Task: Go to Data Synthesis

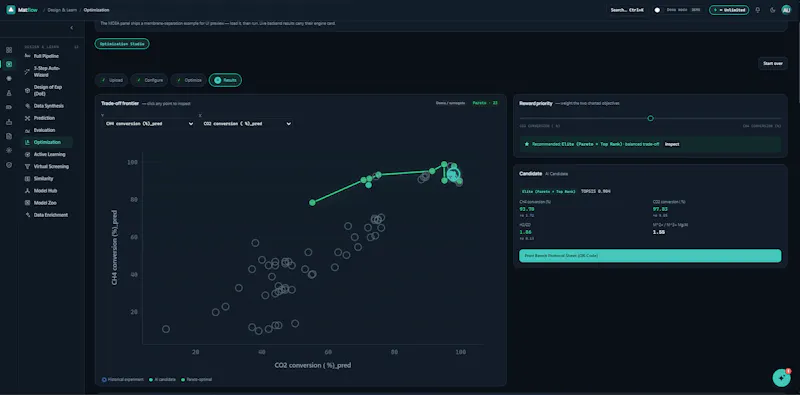Action: 48,106
